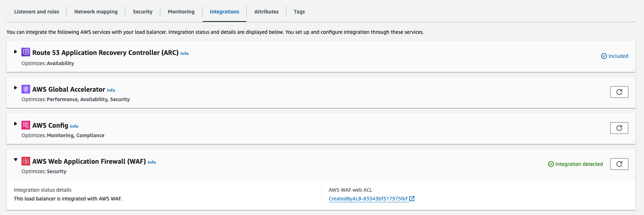
Task: Refresh the AWS Config integration status
Action: tap(619, 128)
